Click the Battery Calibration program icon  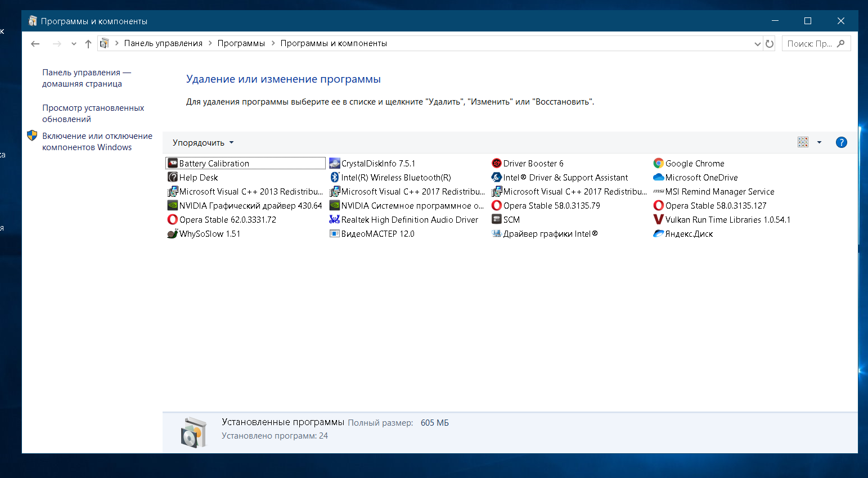[173, 163]
